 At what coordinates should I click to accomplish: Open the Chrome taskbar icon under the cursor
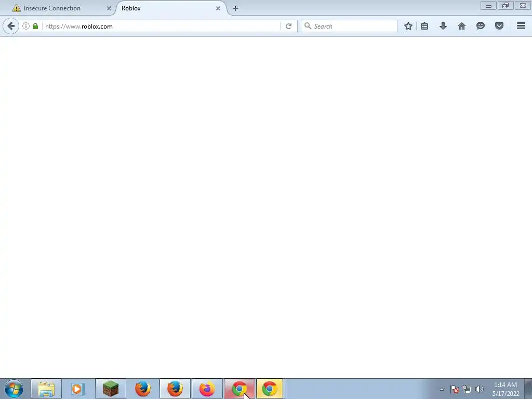(239, 389)
